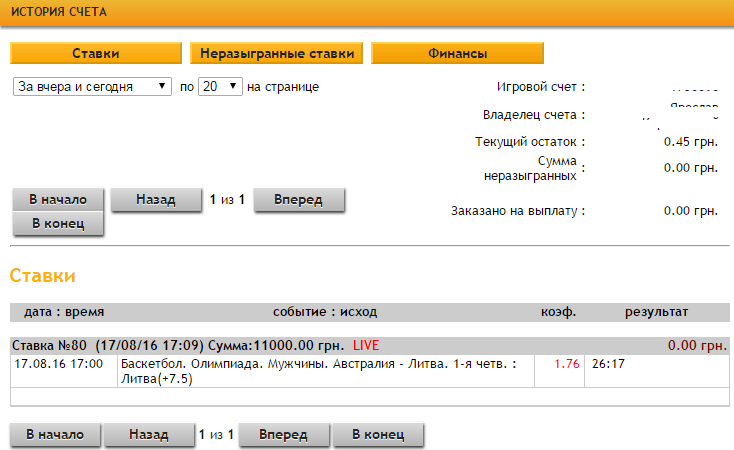Click the red LIVE label on bet №80
The height and width of the screenshot is (450, 734).
pos(367,345)
